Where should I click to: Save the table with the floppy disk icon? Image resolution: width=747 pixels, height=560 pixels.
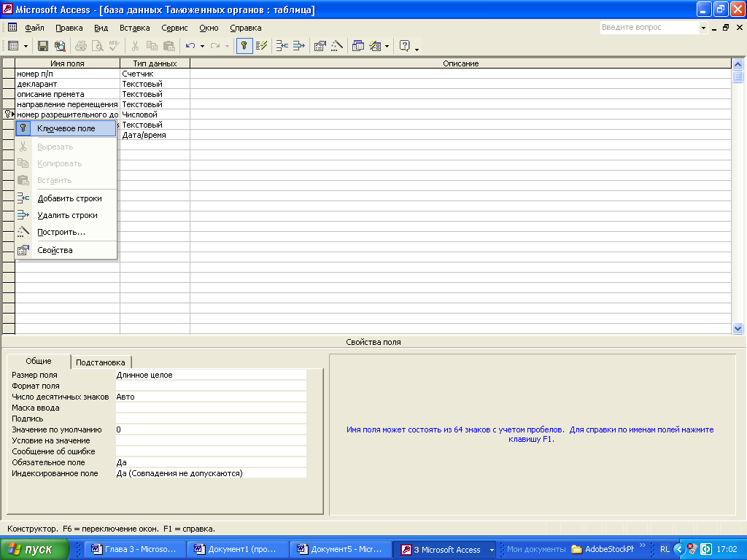point(43,46)
